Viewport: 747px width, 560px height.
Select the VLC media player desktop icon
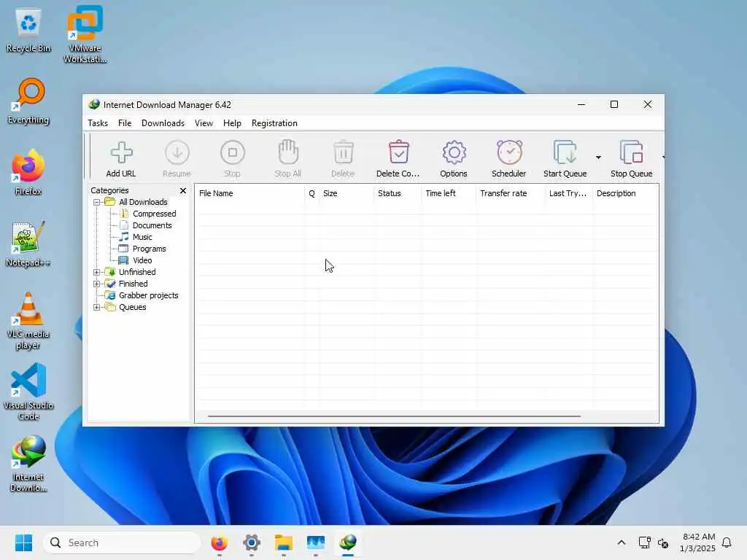(28, 321)
